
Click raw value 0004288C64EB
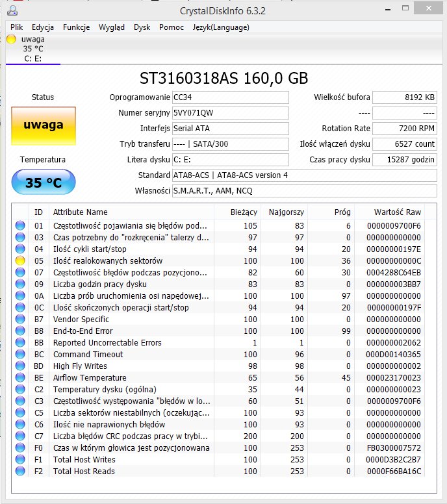click(x=394, y=273)
